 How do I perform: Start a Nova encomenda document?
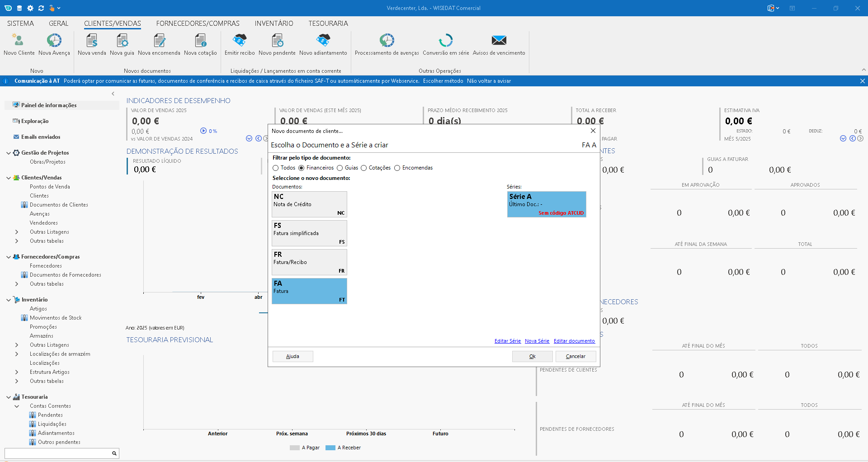159,41
